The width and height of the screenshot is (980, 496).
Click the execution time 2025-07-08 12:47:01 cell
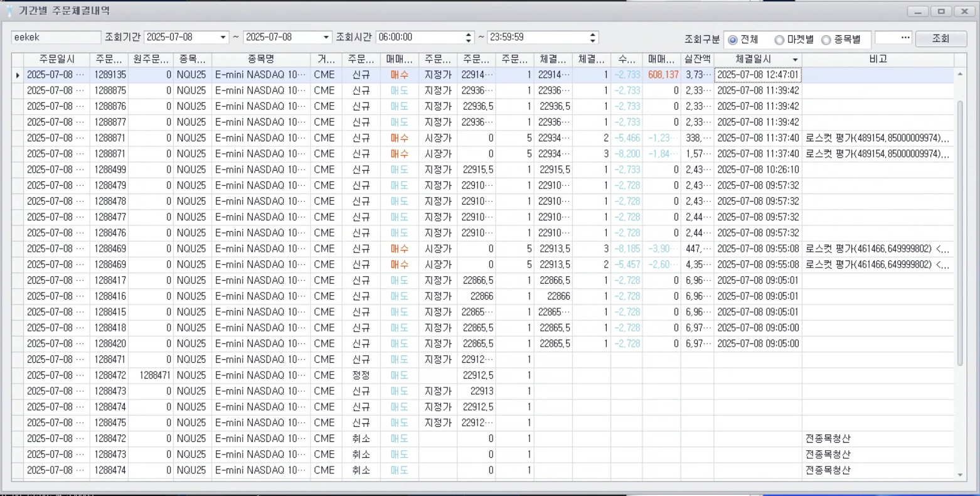[x=758, y=75]
